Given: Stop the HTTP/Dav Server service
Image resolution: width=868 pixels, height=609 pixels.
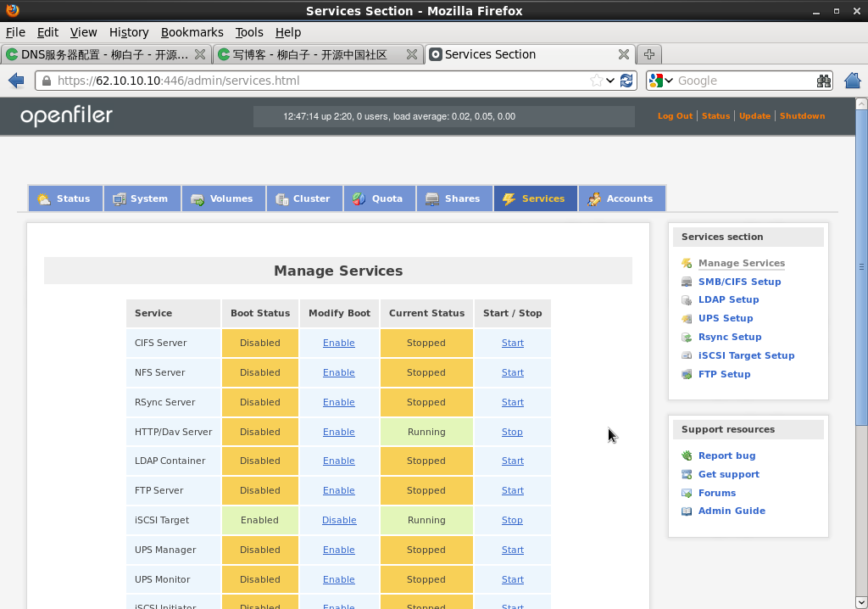Looking at the screenshot, I should tap(512, 432).
